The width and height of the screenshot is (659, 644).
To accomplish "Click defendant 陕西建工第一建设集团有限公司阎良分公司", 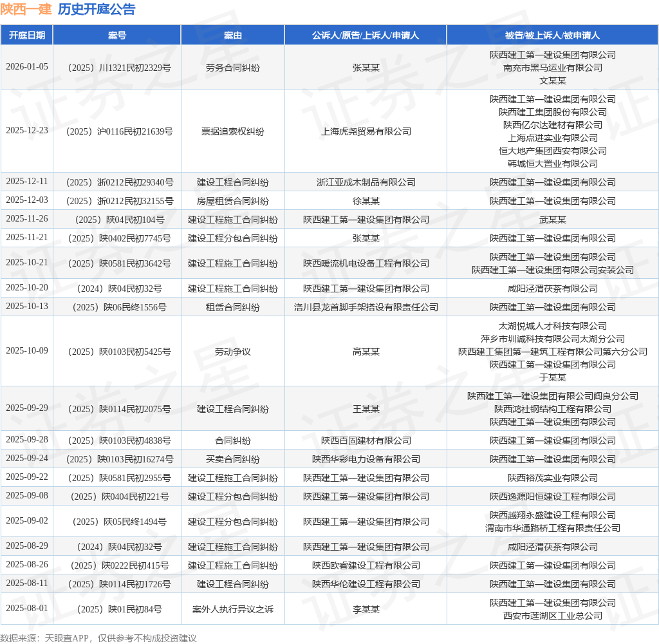I will (x=553, y=396).
